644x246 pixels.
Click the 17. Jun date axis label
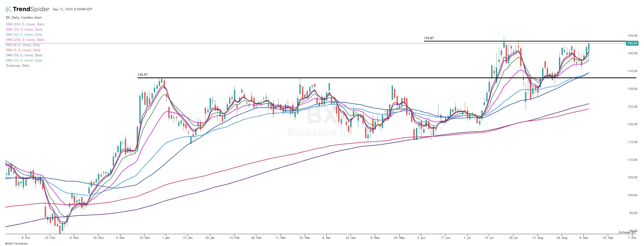coord(445,238)
